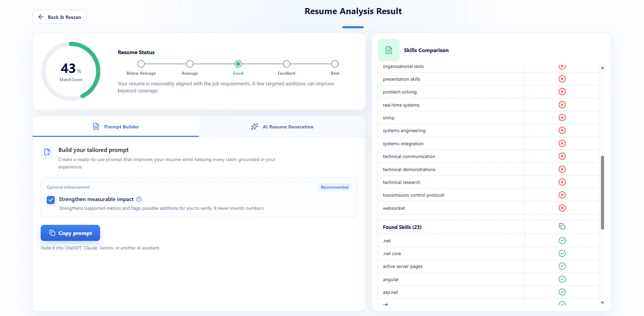Click the Skills Comparison document icon

389,50
